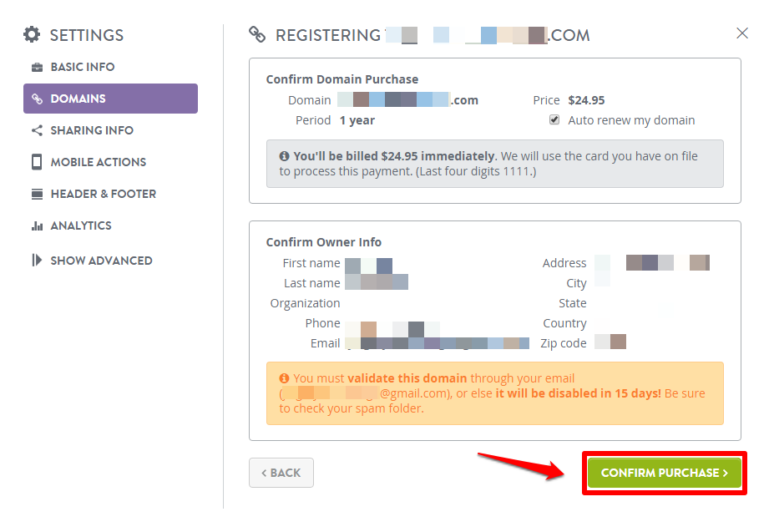Close the domain registration dialog
Viewport: 774px width, 532px height.
click(x=742, y=33)
